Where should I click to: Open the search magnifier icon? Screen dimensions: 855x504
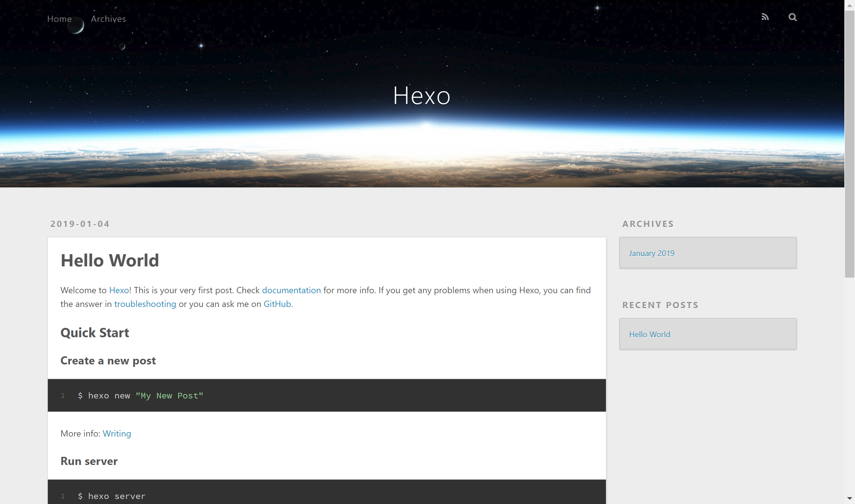pos(792,17)
